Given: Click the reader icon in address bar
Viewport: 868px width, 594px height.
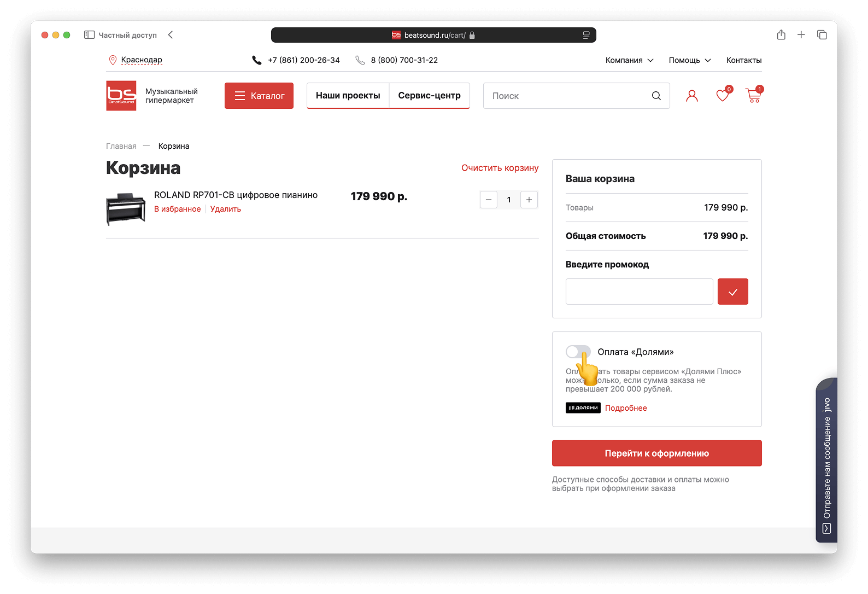Looking at the screenshot, I should (x=586, y=35).
